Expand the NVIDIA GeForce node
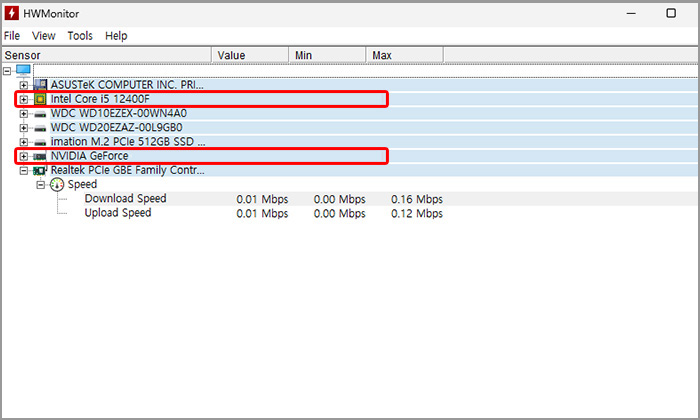700x420 pixels. point(24,156)
